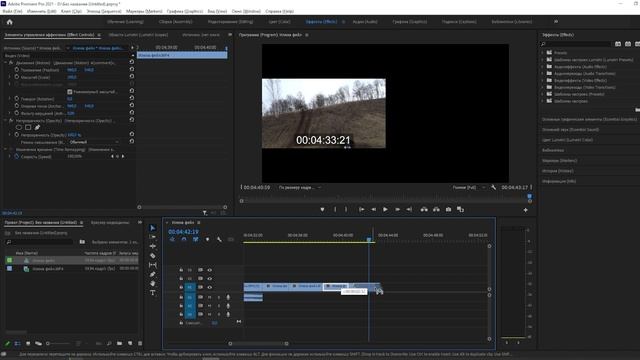Select the Type tool
640x360 pixels.
[x=153, y=293]
